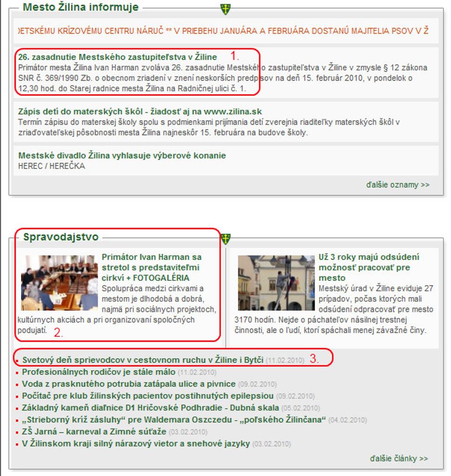Click the Primátor mesta Žilina Ivan Harman zvoláva paragraph

click(x=222, y=78)
